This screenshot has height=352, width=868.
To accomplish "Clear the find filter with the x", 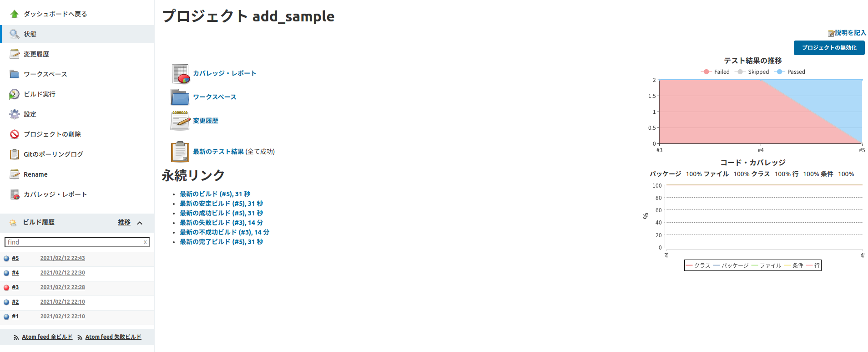I will point(145,242).
